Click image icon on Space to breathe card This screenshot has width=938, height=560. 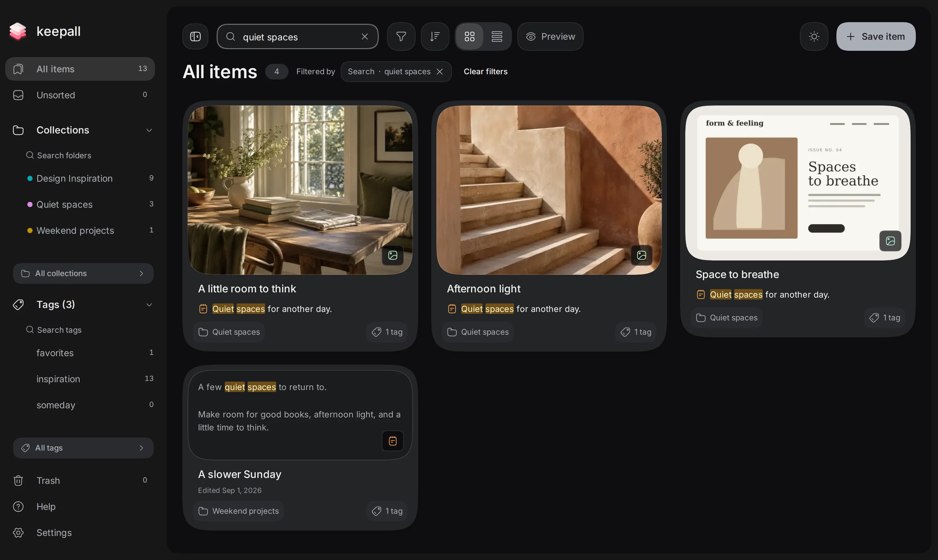click(x=890, y=241)
